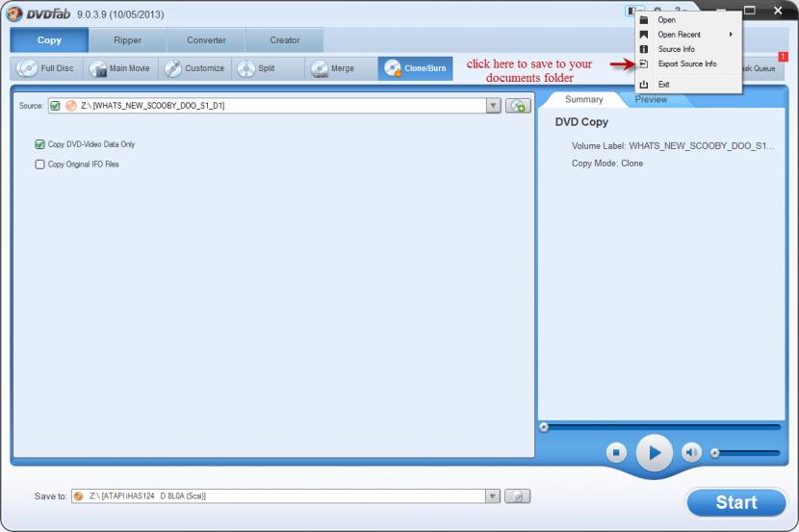Image resolution: width=799 pixels, height=532 pixels.
Task: Expand the Source dropdown list
Action: 493,106
